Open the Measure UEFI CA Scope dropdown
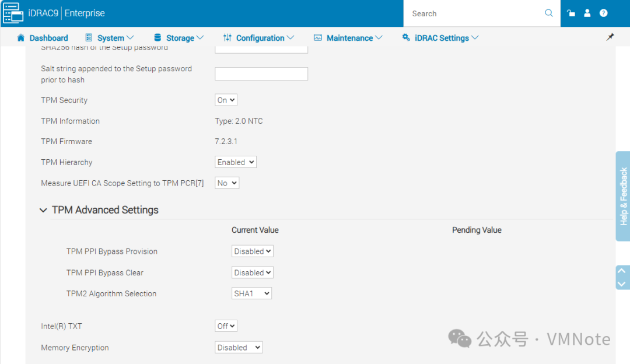Image resolution: width=630 pixels, height=364 pixels. (227, 183)
